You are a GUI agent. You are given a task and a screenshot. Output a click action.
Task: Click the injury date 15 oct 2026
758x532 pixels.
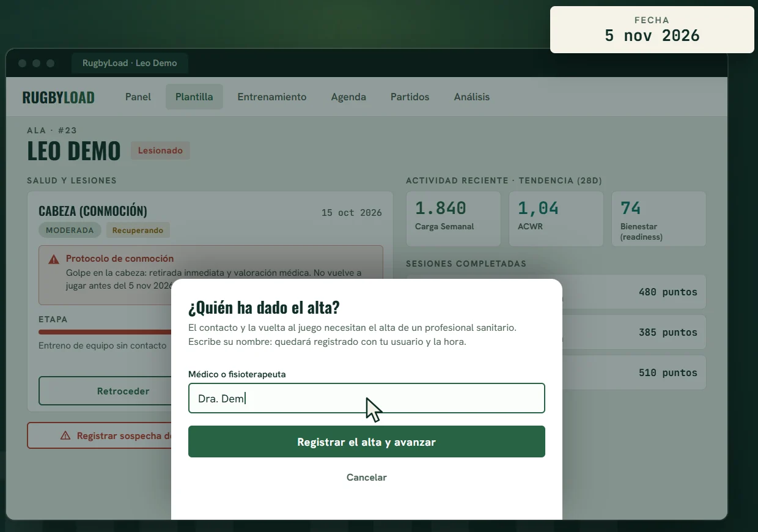click(351, 213)
